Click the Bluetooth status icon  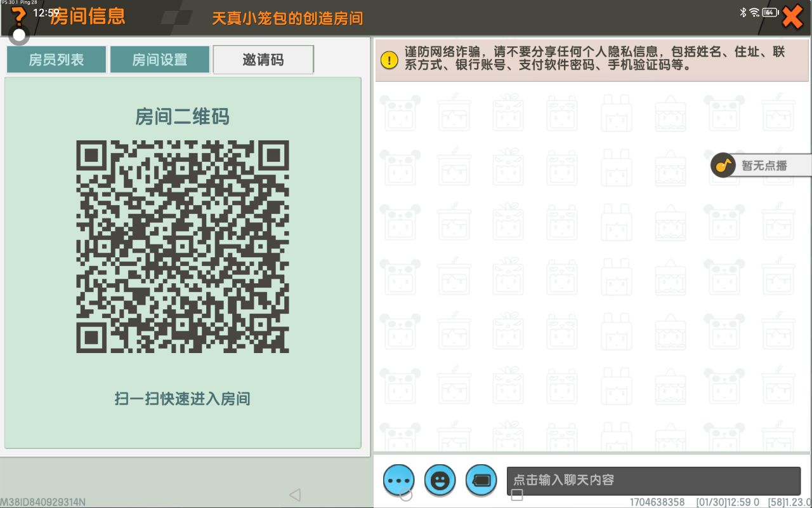pyautogui.click(x=743, y=13)
